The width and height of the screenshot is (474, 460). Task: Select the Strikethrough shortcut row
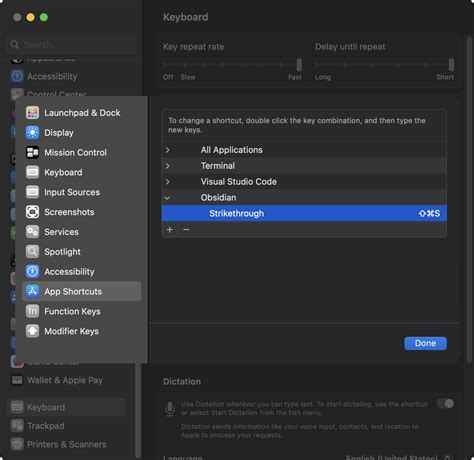tap(304, 213)
